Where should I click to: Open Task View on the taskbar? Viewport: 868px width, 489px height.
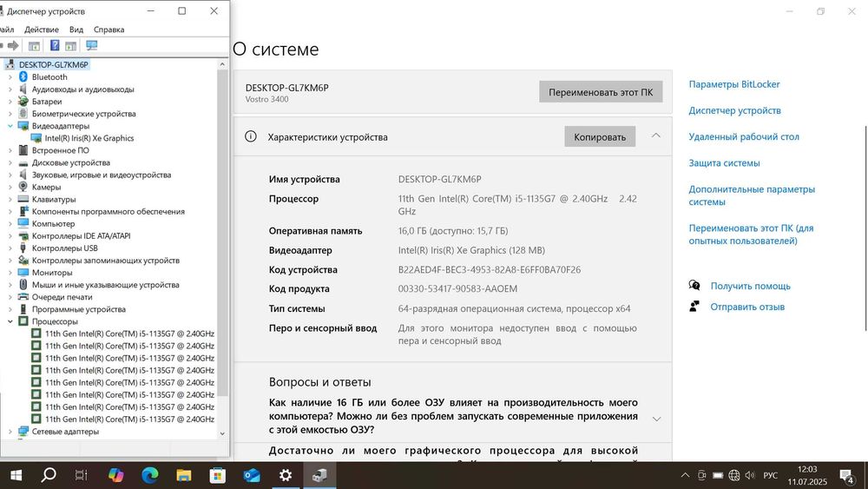click(x=82, y=475)
